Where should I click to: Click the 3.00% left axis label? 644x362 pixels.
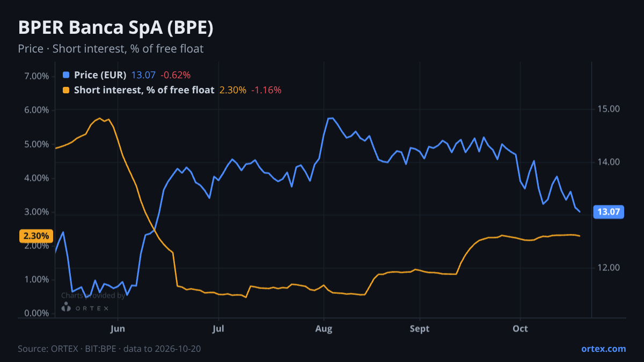tap(37, 212)
